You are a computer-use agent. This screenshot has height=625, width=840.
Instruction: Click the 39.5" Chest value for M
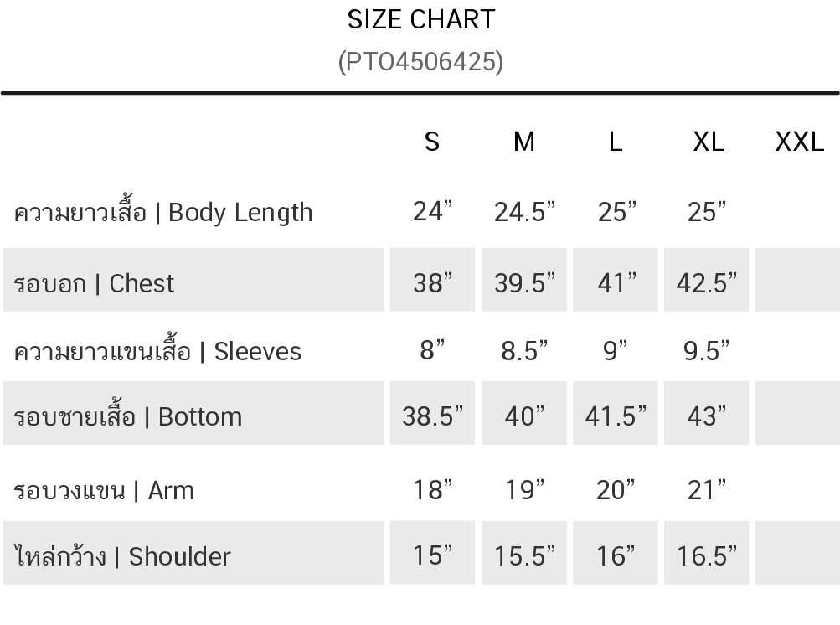tap(524, 283)
